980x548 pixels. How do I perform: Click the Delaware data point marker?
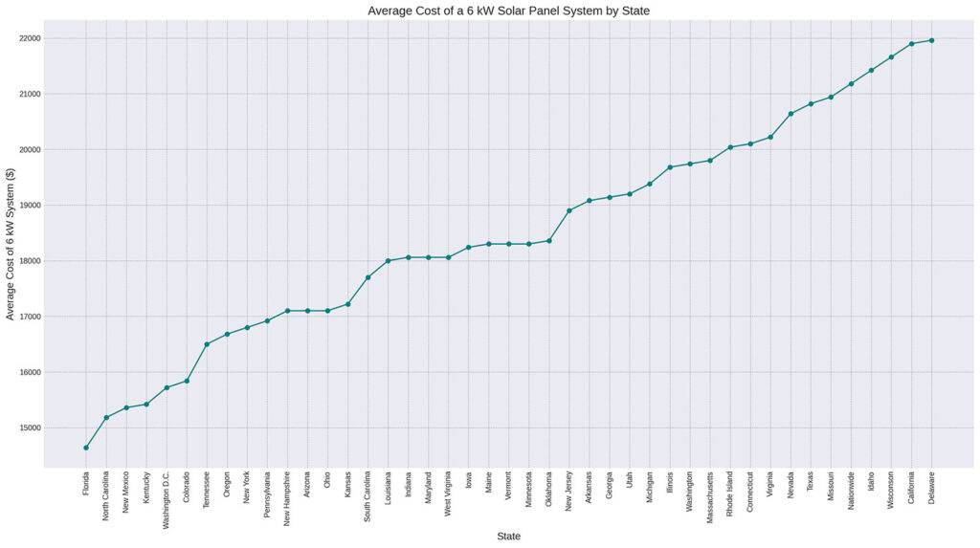tap(932, 40)
